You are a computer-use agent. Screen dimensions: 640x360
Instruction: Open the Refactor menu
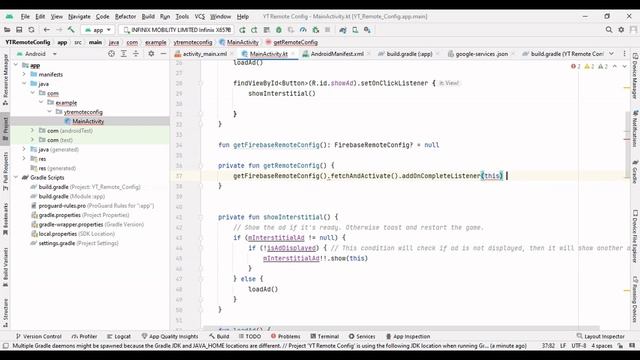tap(125, 17)
